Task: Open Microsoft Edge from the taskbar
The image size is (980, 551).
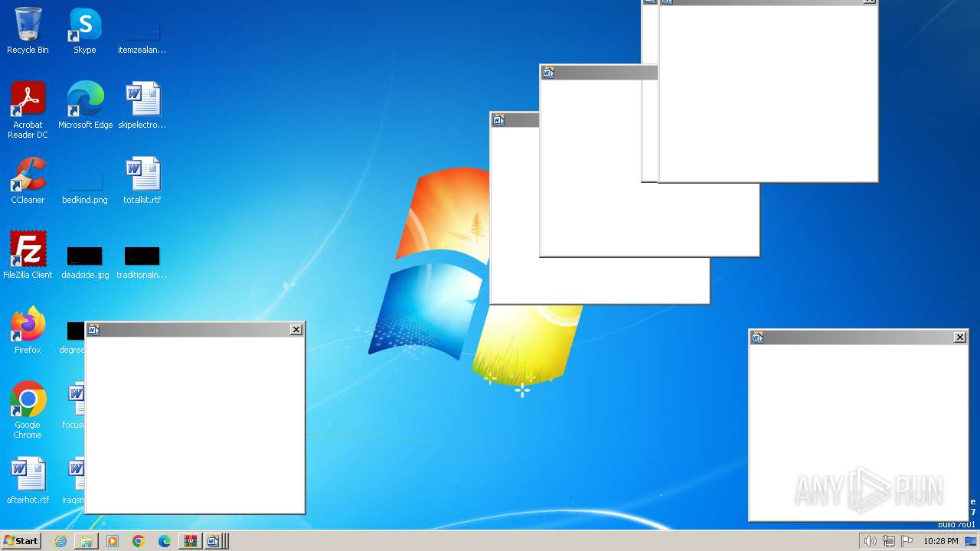Action: [x=165, y=541]
